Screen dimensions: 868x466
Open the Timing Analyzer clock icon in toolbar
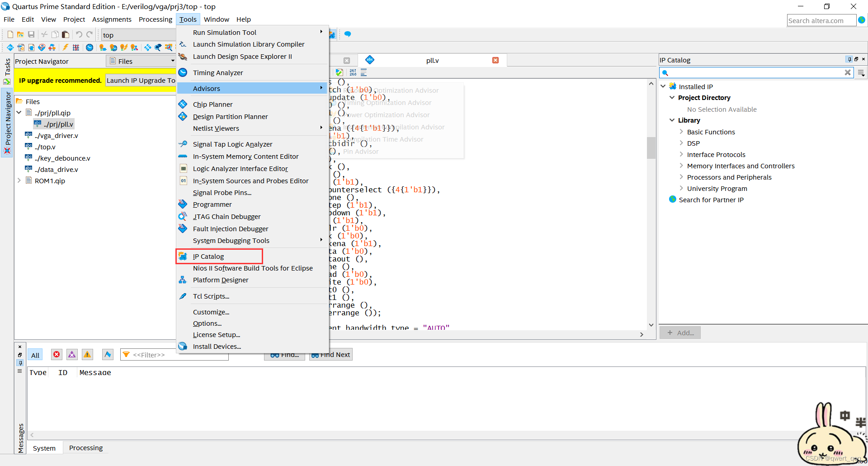(90, 48)
